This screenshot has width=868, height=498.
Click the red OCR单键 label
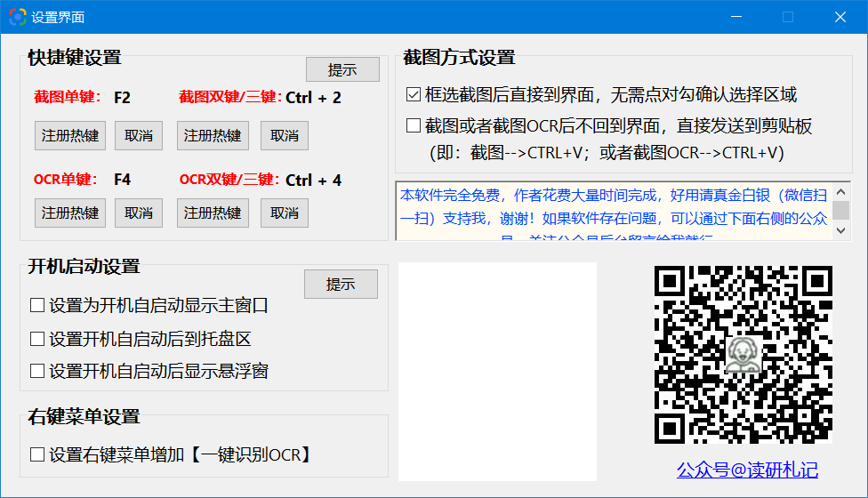[x=65, y=180]
